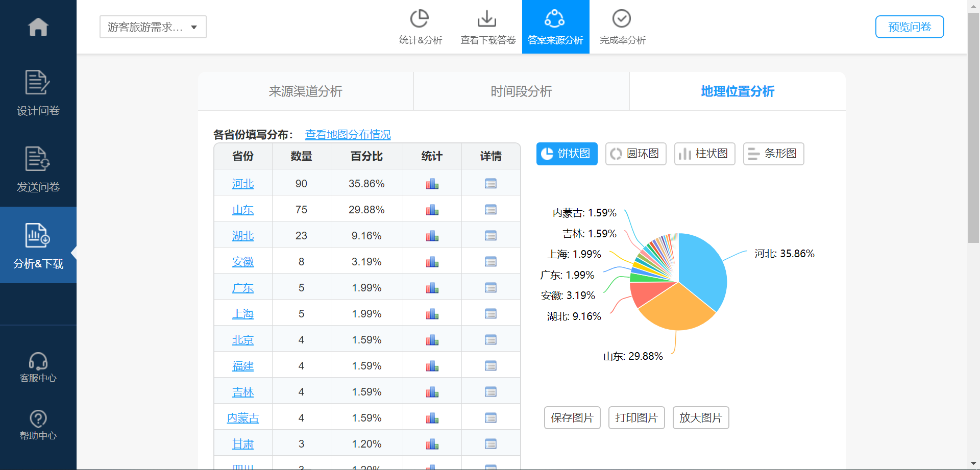Screen dimensions: 980x470
Task: Open statistics chart icon for 河北 row
Action: tap(432, 184)
